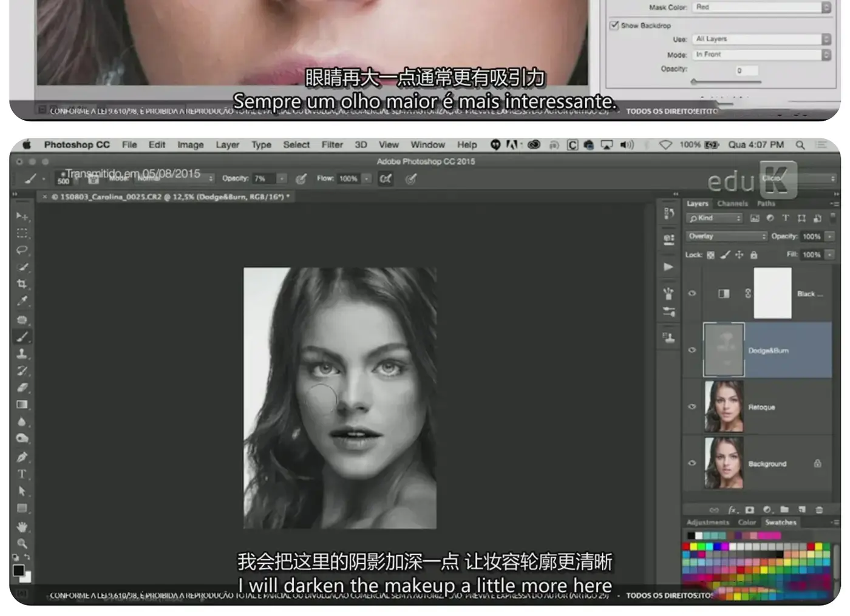Select the Horizontal Type tool
The image size is (850, 616).
(22, 474)
